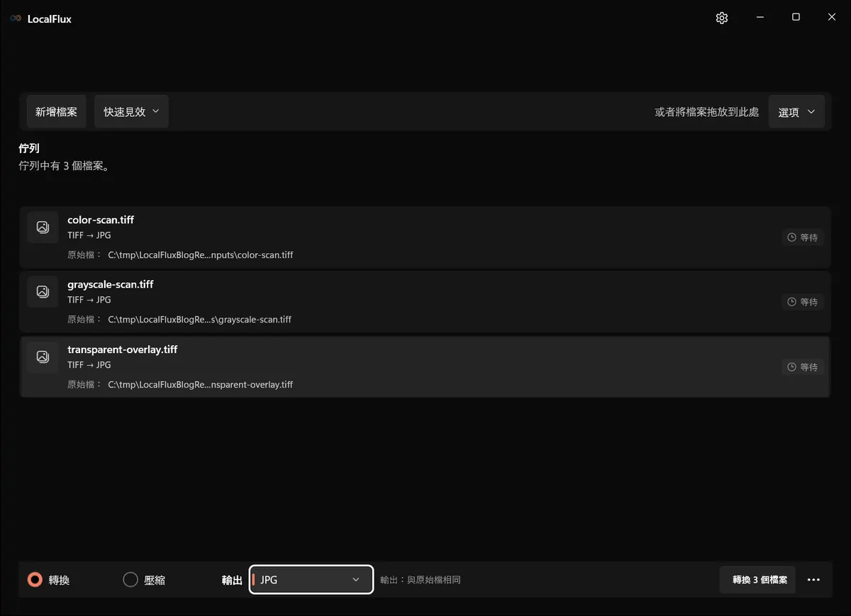Select the 轉換 radio button
The image size is (851, 616).
click(x=35, y=580)
